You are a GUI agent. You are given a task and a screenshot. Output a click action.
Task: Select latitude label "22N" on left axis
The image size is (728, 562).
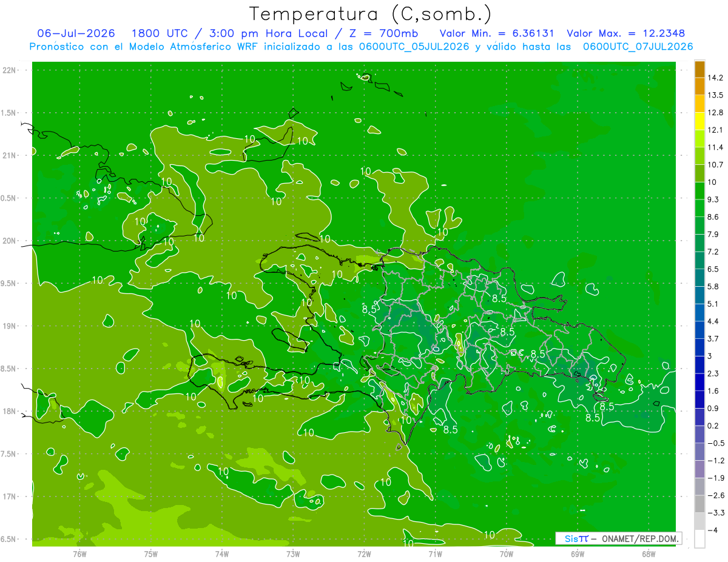coord(10,70)
